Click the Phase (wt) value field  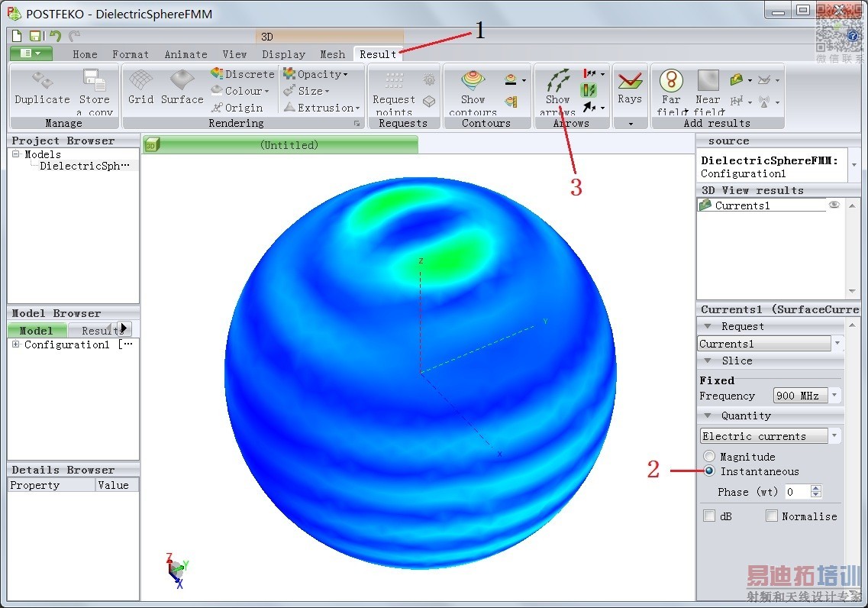point(797,492)
